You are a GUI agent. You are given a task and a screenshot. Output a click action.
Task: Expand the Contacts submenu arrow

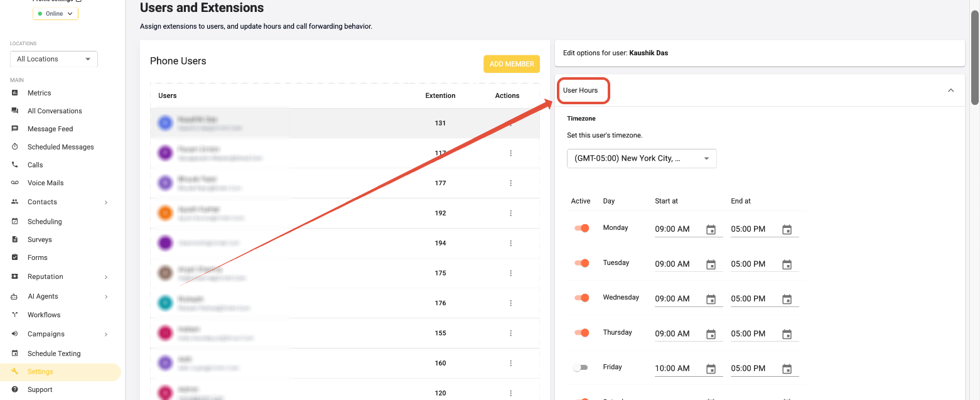[x=105, y=202]
